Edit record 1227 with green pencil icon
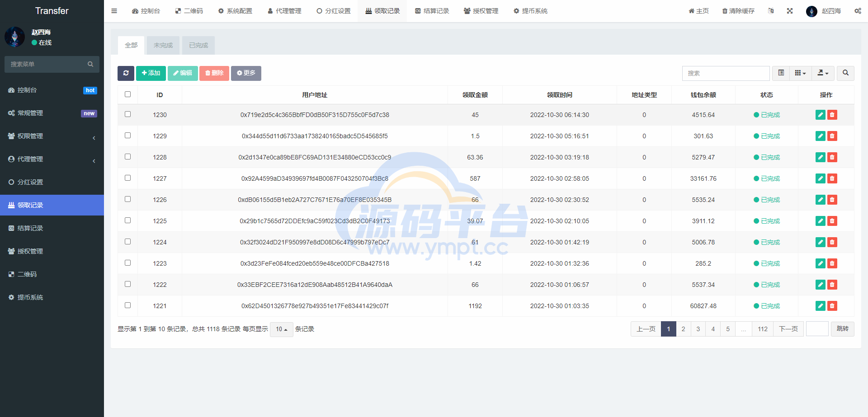Image resolution: width=868 pixels, height=417 pixels. (821, 178)
